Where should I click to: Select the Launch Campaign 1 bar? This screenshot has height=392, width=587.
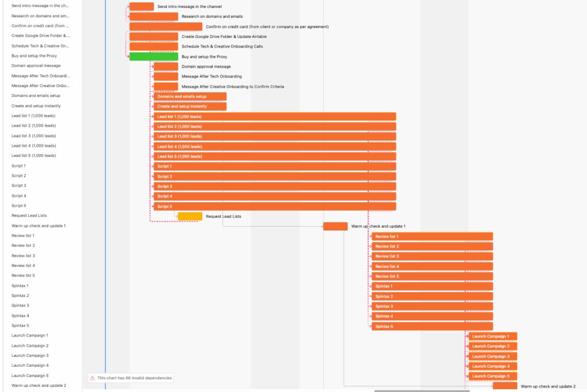point(492,336)
